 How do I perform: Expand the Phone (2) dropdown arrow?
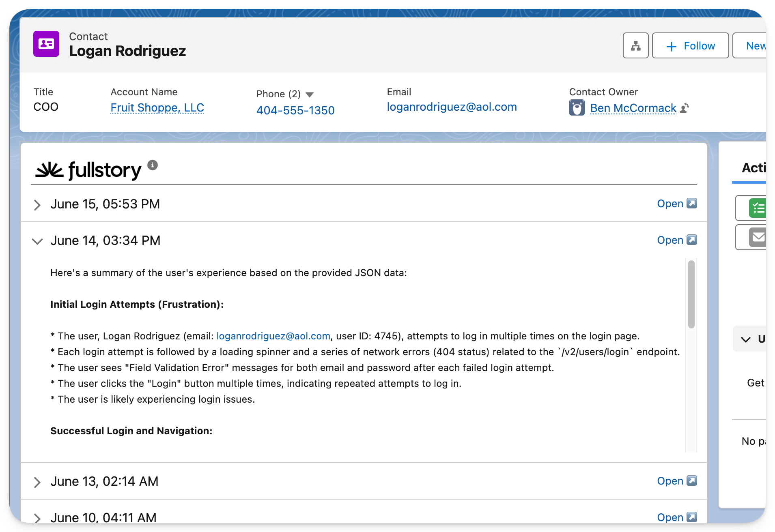(x=310, y=94)
